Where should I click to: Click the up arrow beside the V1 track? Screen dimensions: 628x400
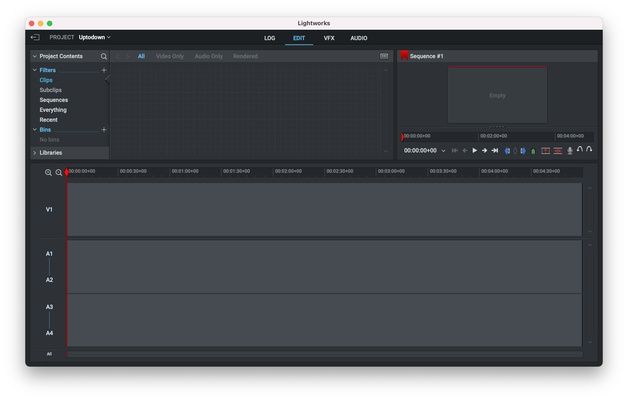(590, 188)
